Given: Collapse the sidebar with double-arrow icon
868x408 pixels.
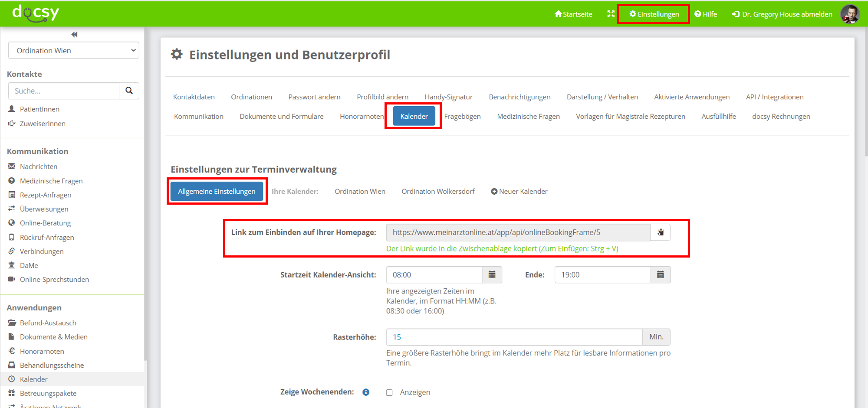Looking at the screenshot, I should coord(74,35).
